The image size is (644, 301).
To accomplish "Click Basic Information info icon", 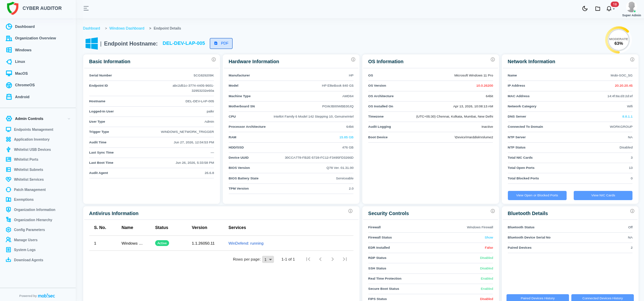I will 214,59.
